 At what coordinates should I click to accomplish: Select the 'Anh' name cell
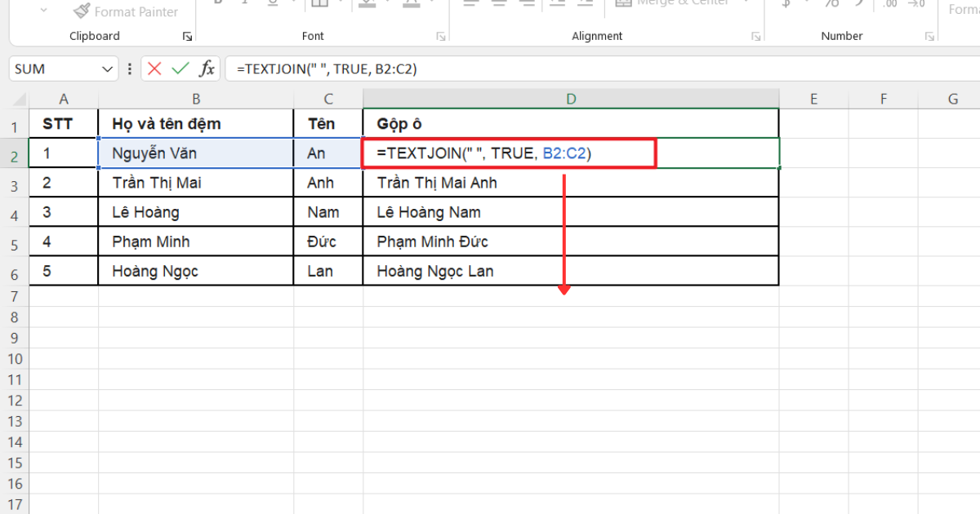[x=328, y=183]
